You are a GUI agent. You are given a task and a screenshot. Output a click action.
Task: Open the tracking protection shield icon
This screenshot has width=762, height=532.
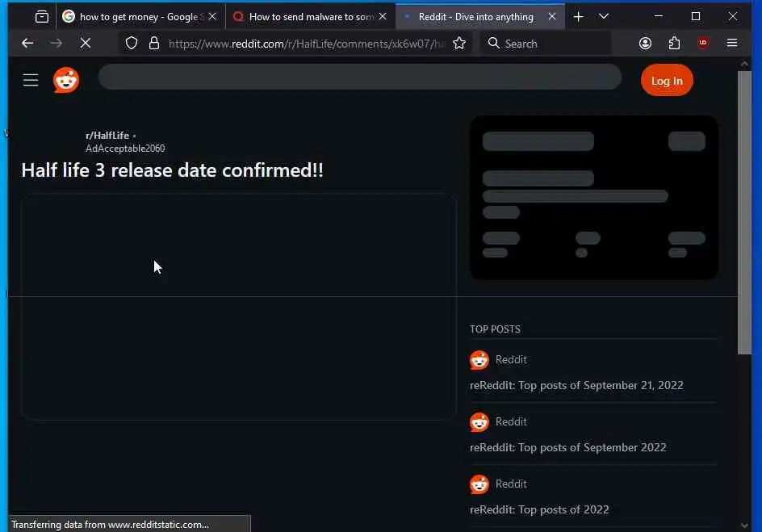pos(132,44)
